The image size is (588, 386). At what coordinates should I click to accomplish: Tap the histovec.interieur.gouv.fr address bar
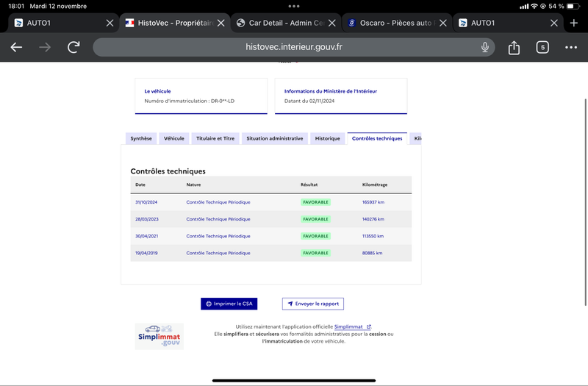coord(293,47)
